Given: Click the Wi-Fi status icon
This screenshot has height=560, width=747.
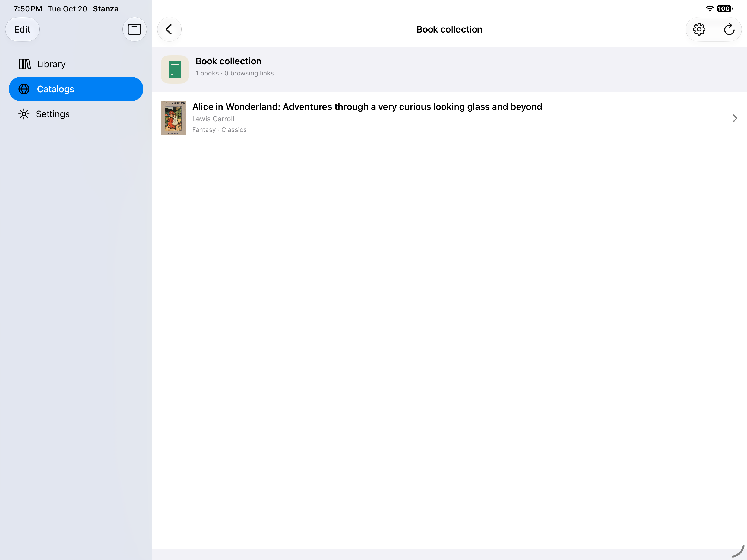Looking at the screenshot, I should pos(710,9).
